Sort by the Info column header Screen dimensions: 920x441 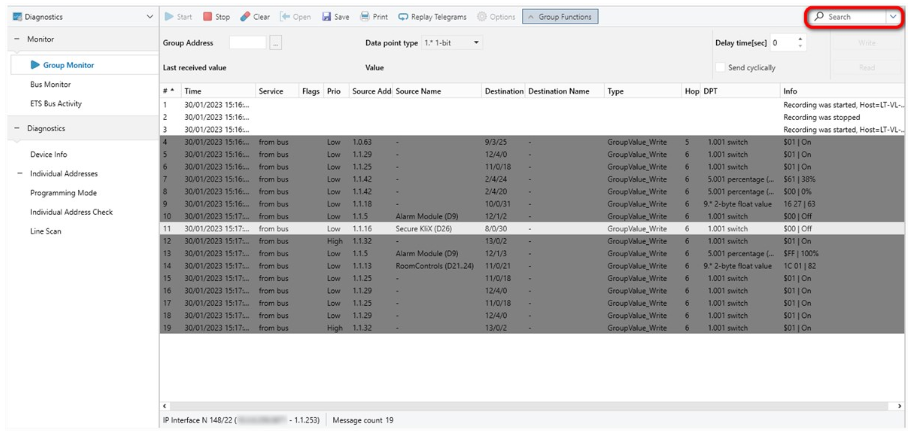(x=842, y=91)
